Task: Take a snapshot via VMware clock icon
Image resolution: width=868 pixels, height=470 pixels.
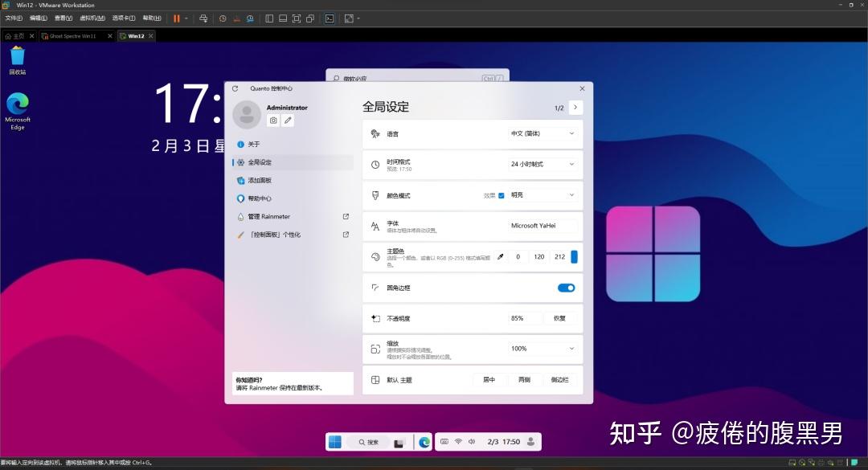Action: (223, 18)
